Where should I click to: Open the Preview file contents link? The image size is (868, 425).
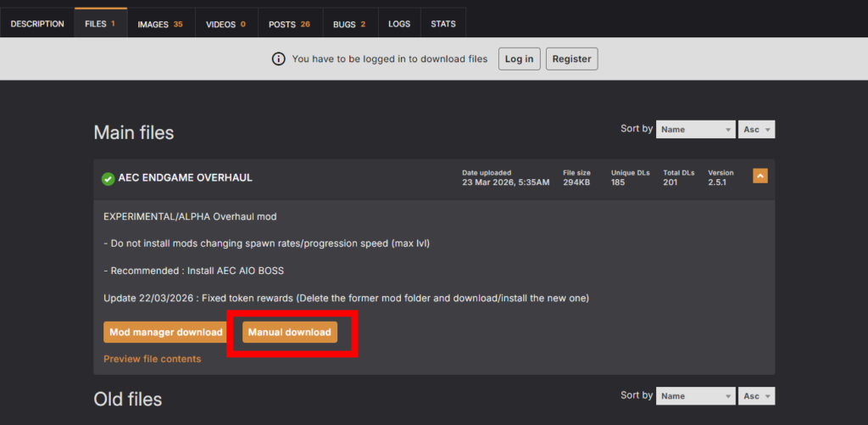(153, 359)
